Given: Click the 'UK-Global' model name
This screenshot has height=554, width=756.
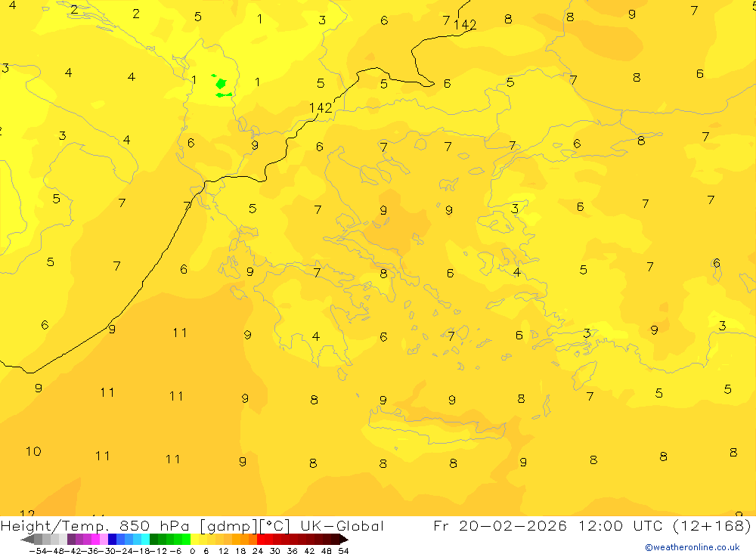Looking at the screenshot, I should (x=342, y=525).
